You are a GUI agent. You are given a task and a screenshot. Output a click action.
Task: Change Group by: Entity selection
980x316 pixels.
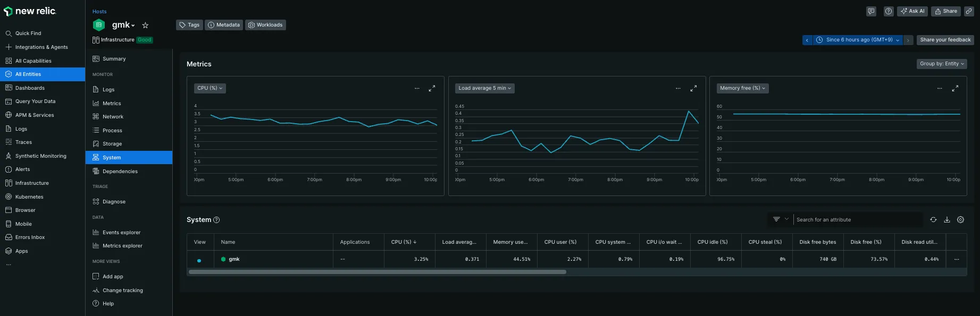pyautogui.click(x=942, y=64)
